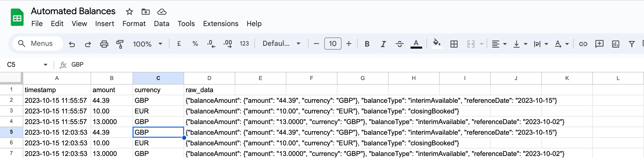Open the View menu
The width and height of the screenshot is (644, 158).
pos(79,24)
